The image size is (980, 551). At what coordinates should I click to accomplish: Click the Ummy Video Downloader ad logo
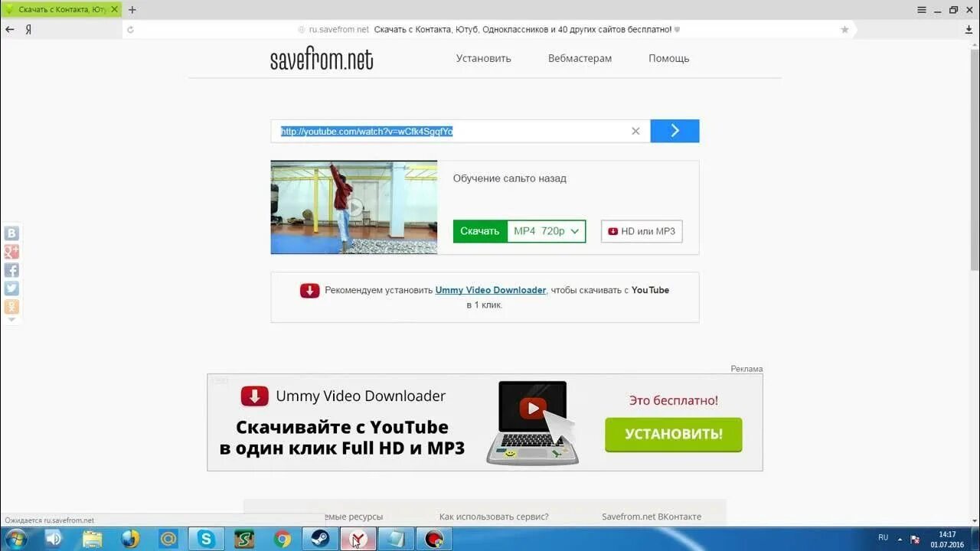coord(343,396)
